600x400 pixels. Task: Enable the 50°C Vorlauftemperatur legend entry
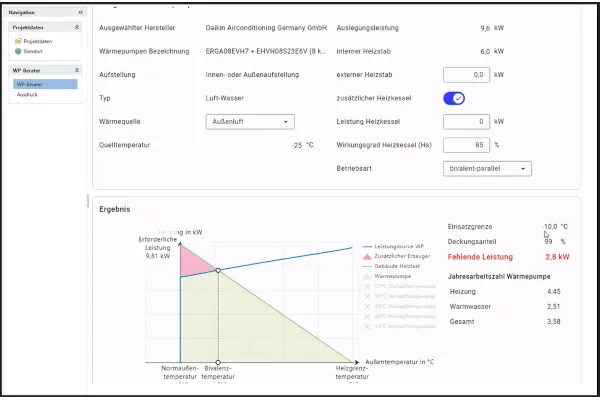[x=399, y=296]
